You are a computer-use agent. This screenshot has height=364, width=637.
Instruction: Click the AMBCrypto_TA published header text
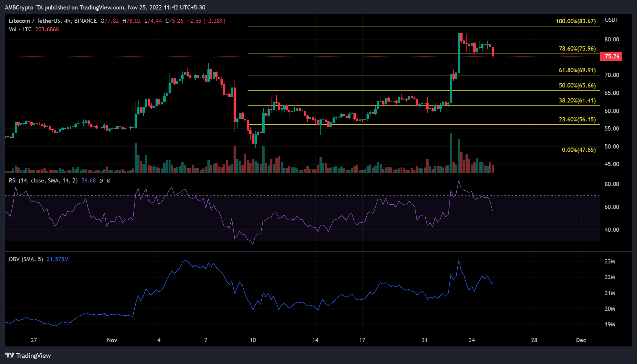click(x=105, y=8)
